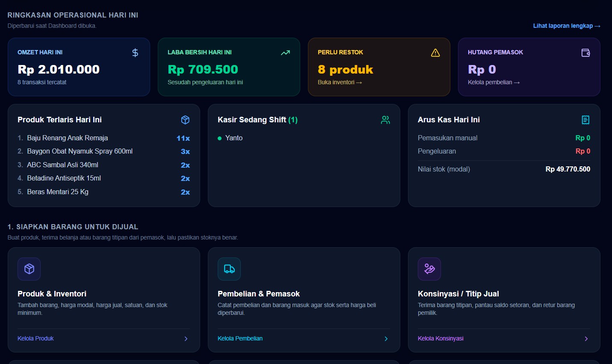Select Betadine Antiseptik 15ml row
The width and height of the screenshot is (612, 364).
[x=103, y=178]
